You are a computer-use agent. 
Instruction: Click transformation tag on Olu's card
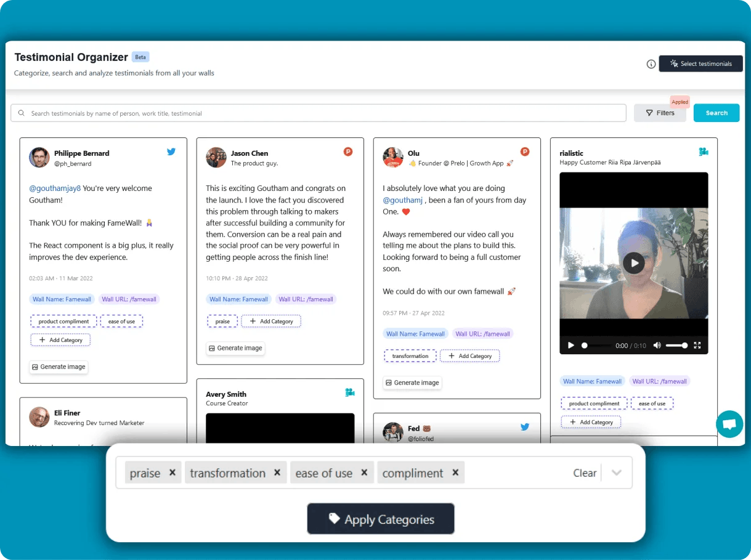(410, 355)
